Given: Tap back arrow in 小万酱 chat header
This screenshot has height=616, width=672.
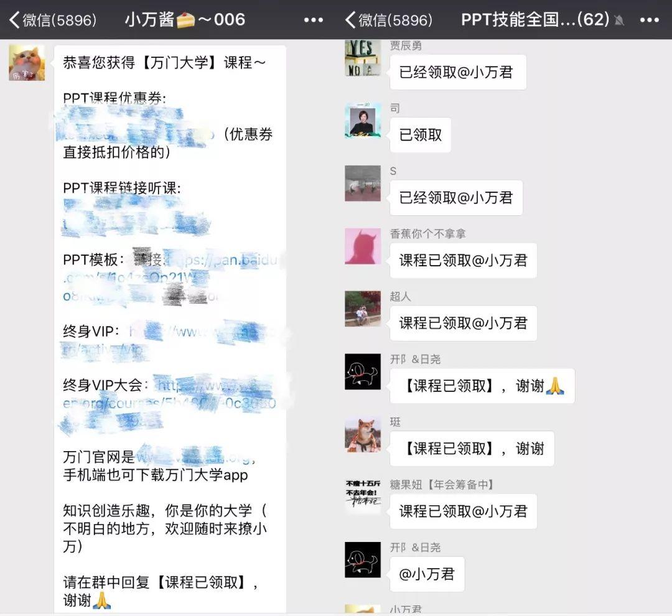Looking at the screenshot, I should tap(14, 20).
